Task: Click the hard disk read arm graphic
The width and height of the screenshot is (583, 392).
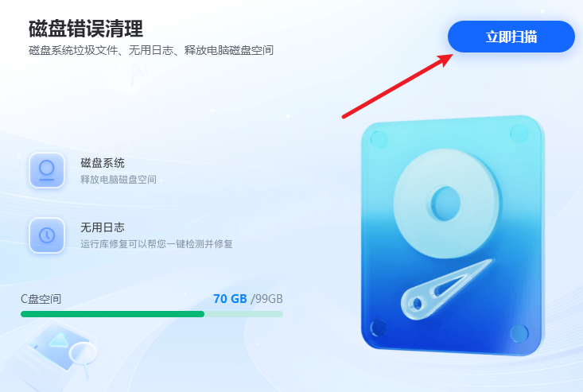Action: point(445,289)
